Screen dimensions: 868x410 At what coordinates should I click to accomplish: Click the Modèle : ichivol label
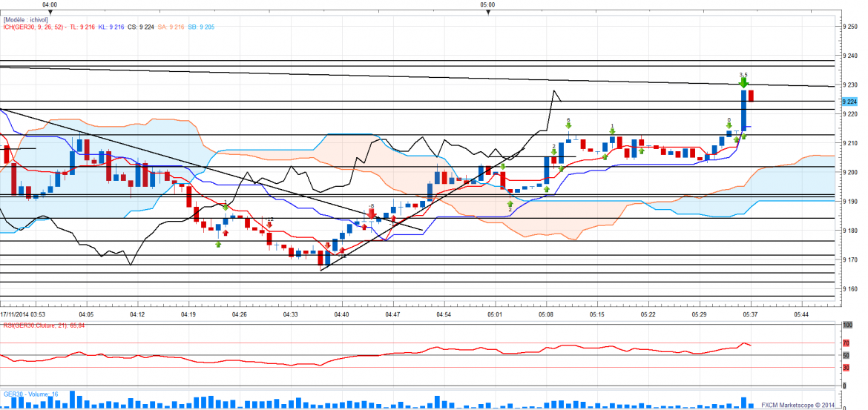pos(28,19)
